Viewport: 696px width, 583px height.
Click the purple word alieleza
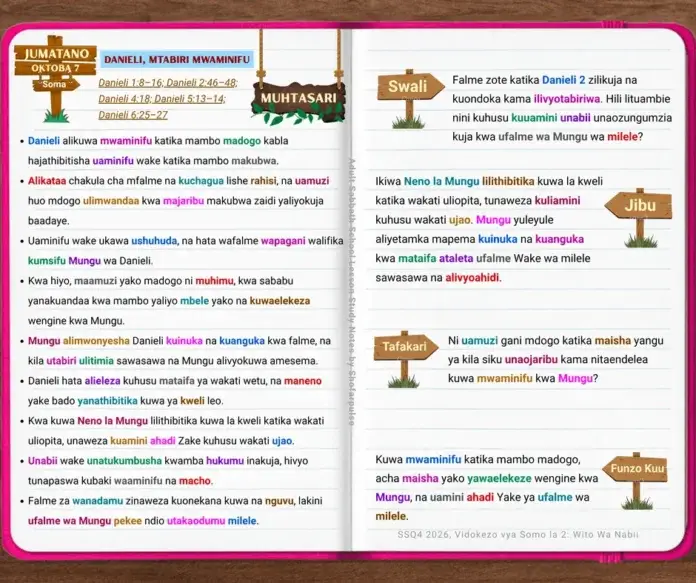point(102,381)
